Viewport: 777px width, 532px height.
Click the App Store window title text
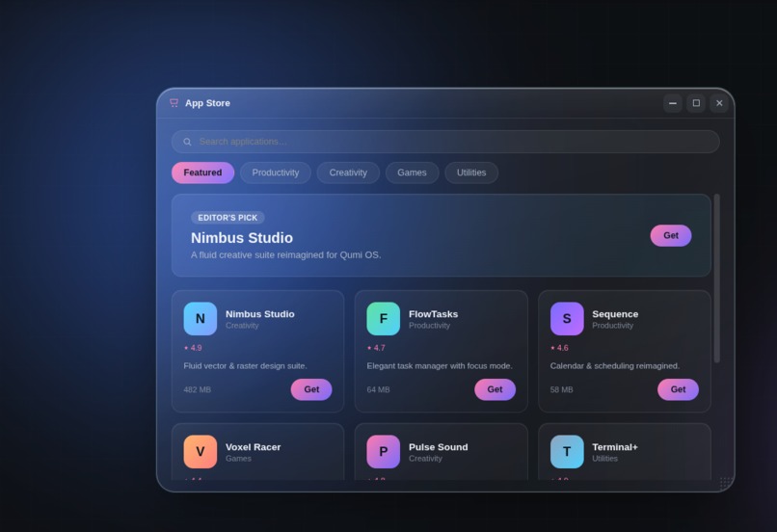pos(207,103)
